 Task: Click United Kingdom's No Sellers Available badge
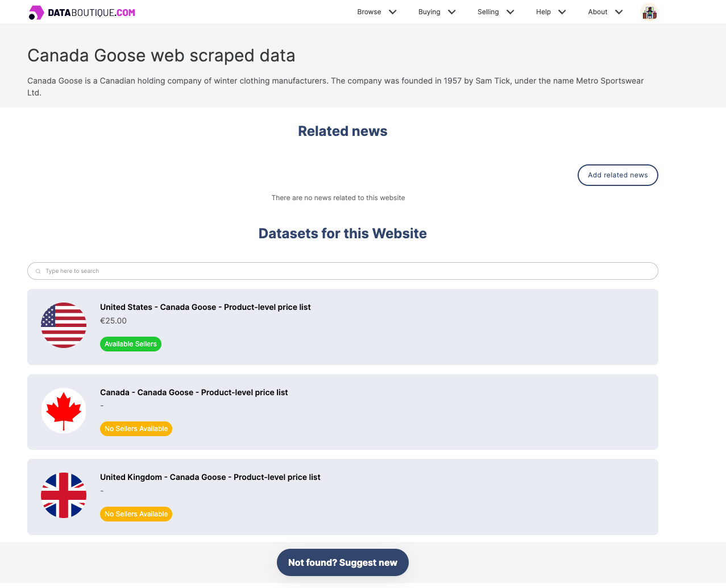click(x=136, y=514)
